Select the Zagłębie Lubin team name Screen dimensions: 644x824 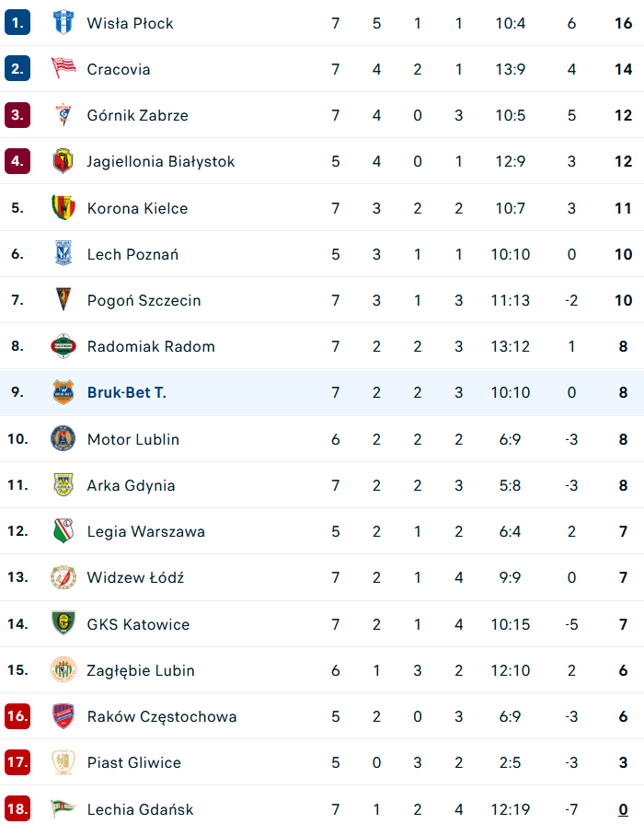pos(141,670)
